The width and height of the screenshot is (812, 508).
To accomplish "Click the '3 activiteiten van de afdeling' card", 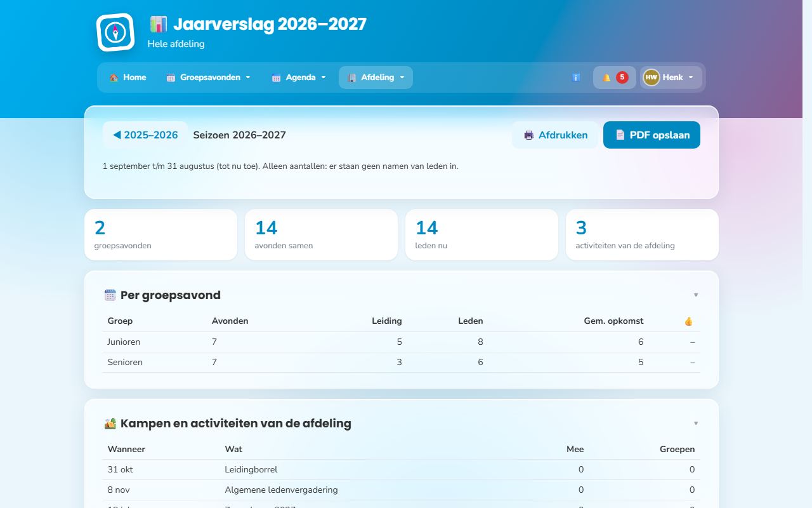I will click(x=642, y=235).
